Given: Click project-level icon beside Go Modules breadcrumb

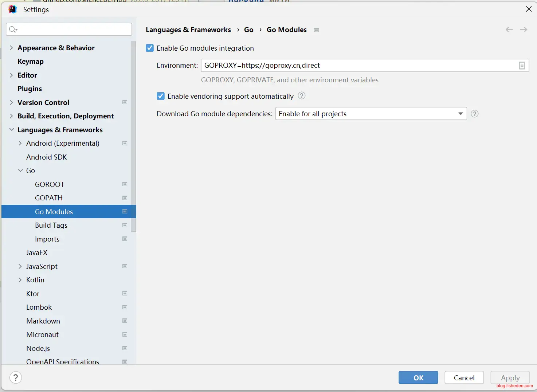Looking at the screenshot, I should click(317, 30).
